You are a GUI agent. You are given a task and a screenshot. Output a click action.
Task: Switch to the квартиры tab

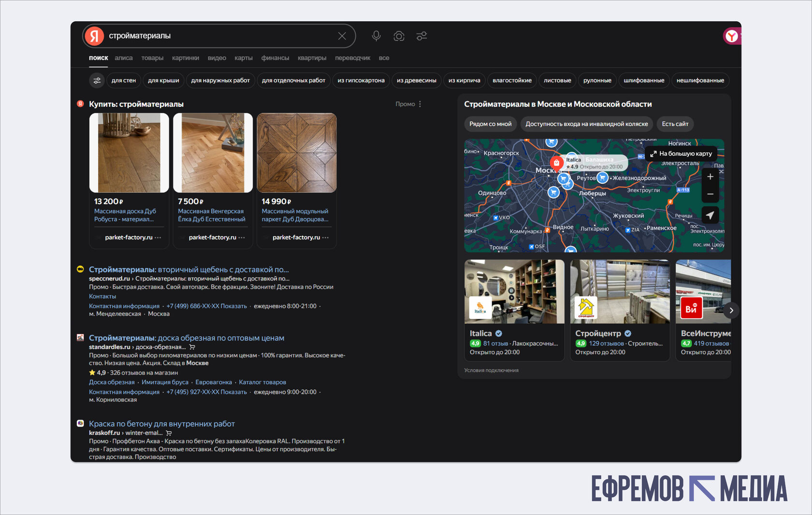pos(312,58)
